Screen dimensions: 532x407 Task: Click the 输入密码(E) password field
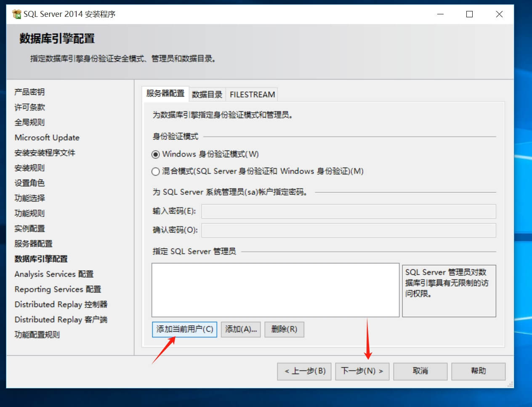click(348, 212)
